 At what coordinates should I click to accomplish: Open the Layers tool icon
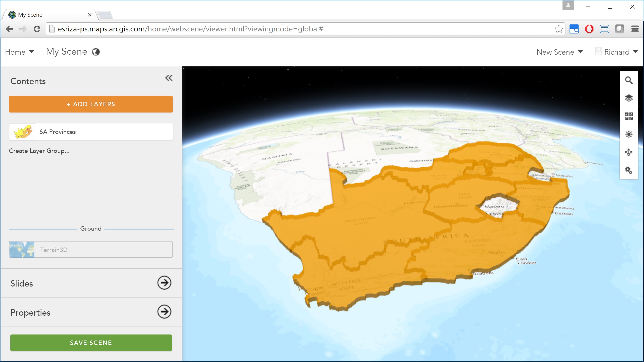(629, 98)
